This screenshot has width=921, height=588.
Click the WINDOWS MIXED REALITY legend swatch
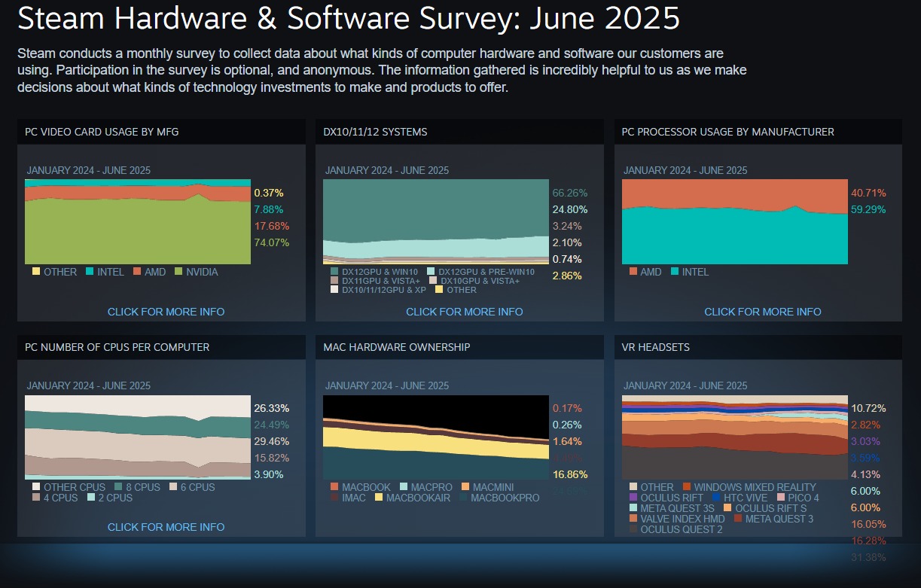[x=687, y=486]
